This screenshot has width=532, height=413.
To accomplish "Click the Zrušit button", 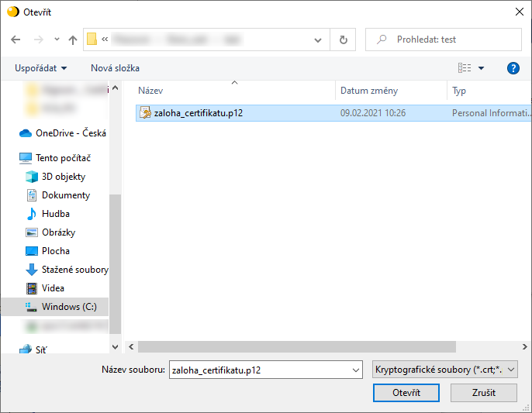I will (x=483, y=393).
